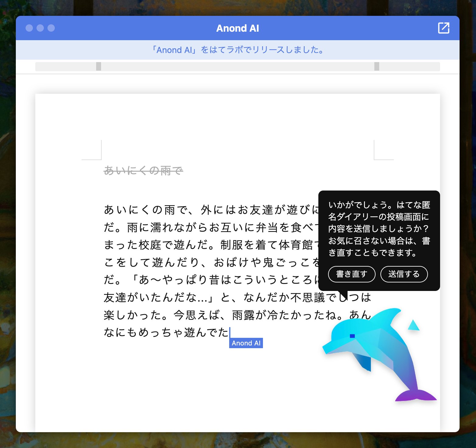
Task: Select the left ruler margin marker
Action: [x=98, y=66]
